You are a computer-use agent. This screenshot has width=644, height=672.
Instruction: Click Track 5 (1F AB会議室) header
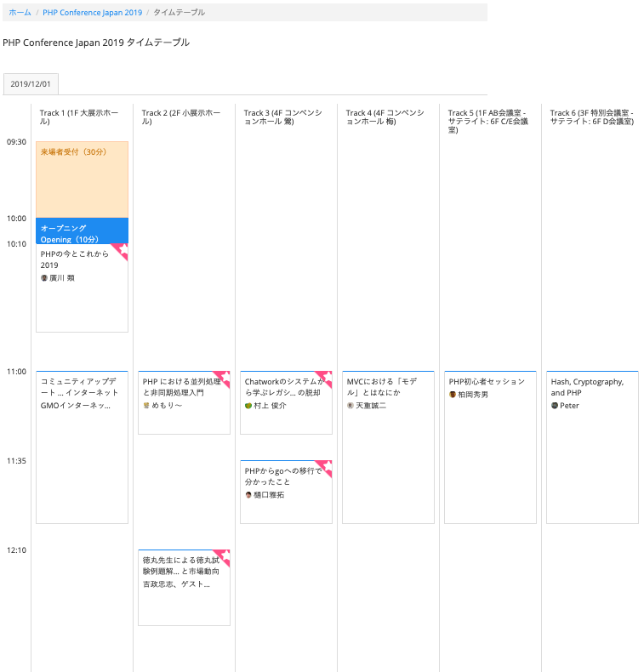tap(488, 122)
